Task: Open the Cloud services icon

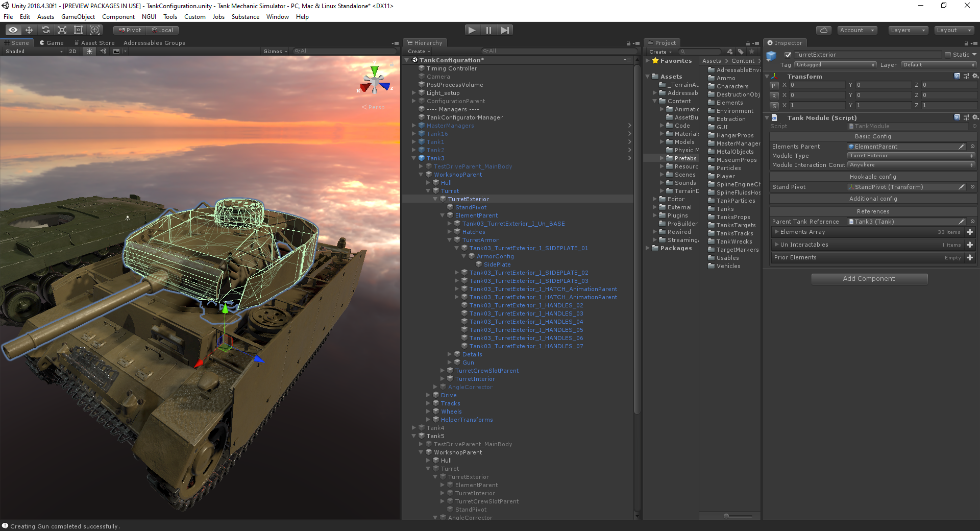Action: pyautogui.click(x=823, y=30)
